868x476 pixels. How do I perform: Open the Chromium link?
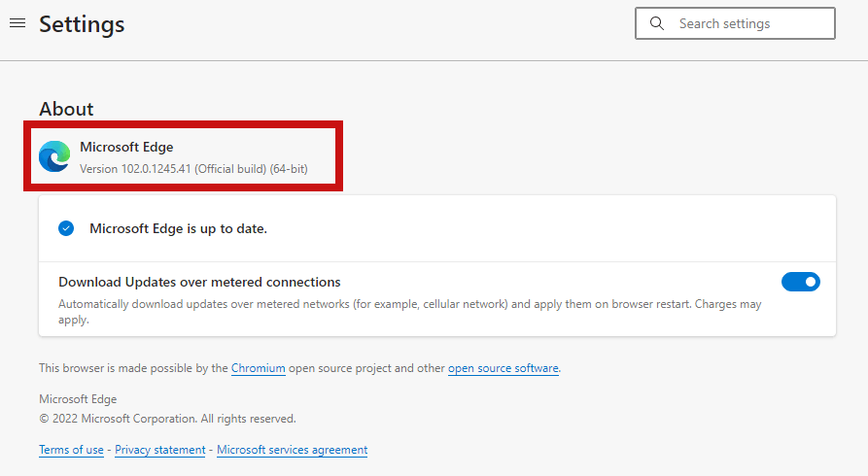pyautogui.click(x=258, y=368)
